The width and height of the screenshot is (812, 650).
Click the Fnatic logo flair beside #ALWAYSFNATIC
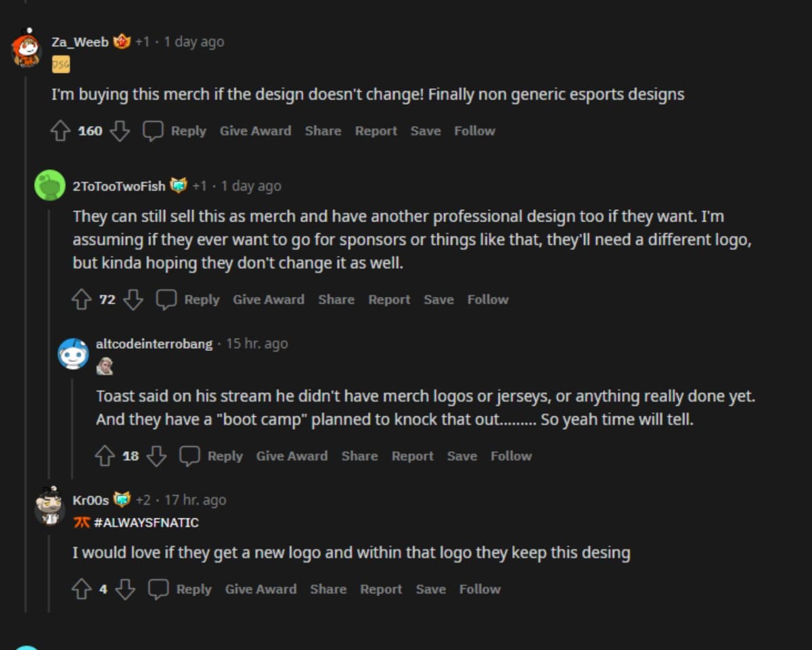point(81,522)
